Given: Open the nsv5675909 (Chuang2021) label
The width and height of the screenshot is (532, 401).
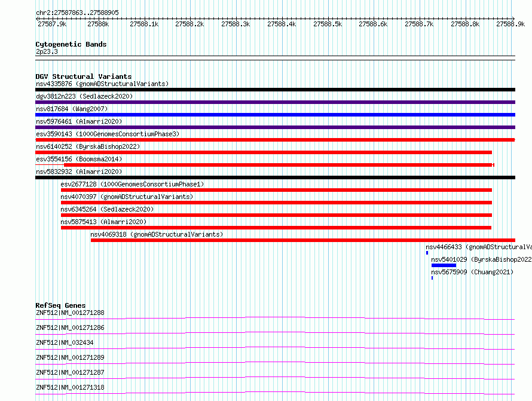Looking at the screenshot, I should pyautogui.click(x=472, y=272).
